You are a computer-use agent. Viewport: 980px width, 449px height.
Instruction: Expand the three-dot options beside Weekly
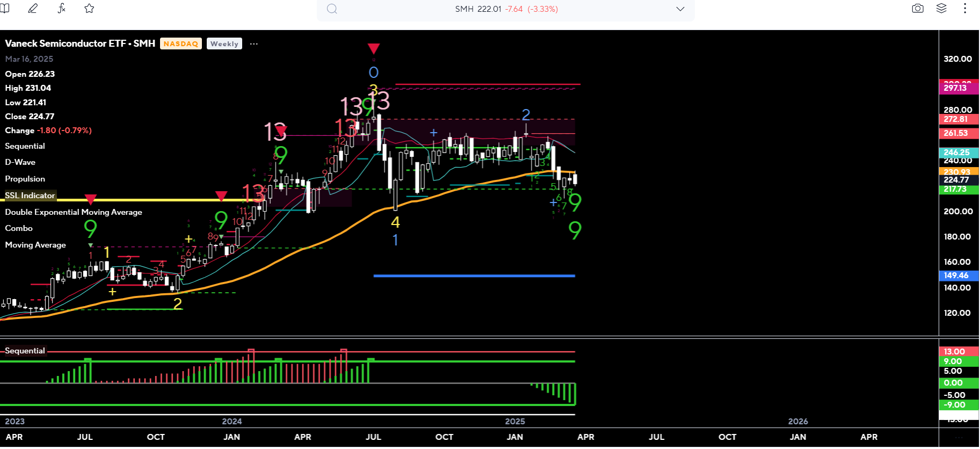pyautogui.click(x=254, y=44)
